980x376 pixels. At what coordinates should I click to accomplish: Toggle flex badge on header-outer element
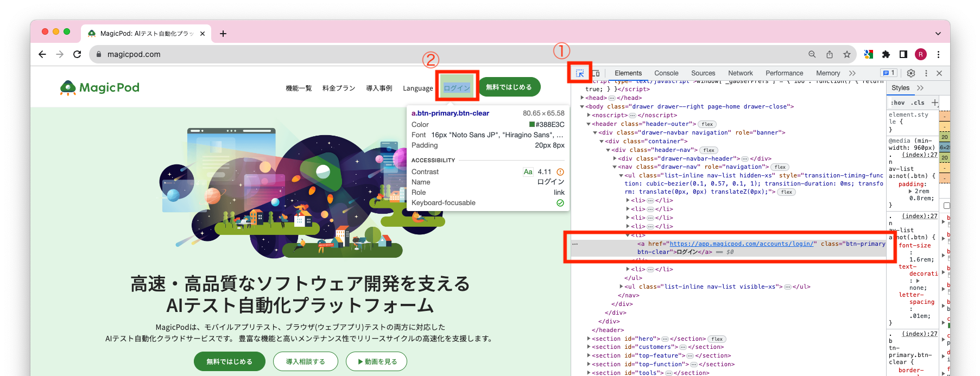point(707,124)
